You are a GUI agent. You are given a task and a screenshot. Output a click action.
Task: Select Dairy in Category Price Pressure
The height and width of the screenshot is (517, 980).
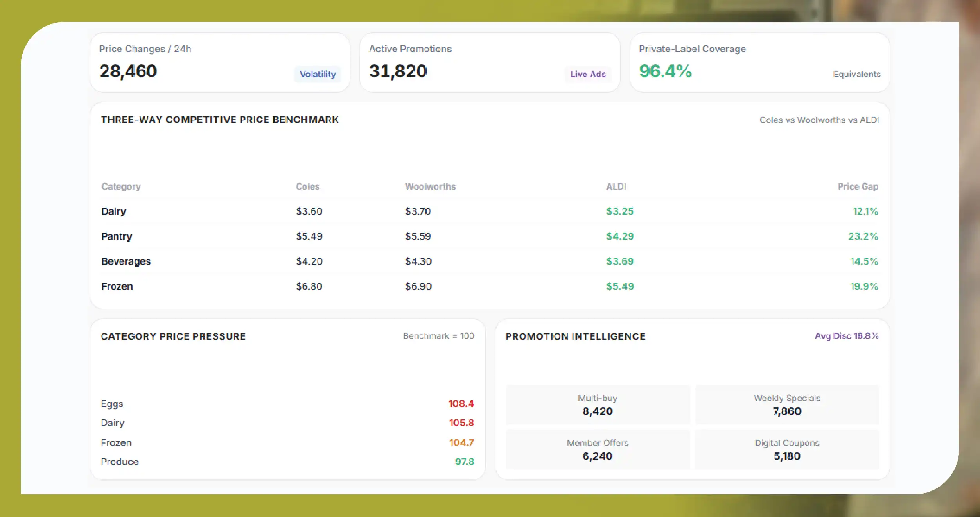pyautogui.click(x=287, y=423)
